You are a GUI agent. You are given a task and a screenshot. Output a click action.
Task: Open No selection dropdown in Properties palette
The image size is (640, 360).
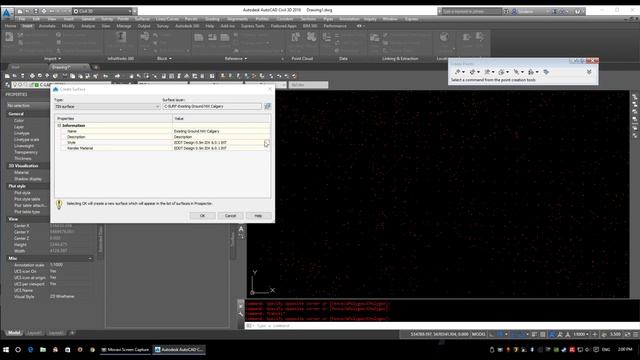pyautogui.click(x=28, y=105)
